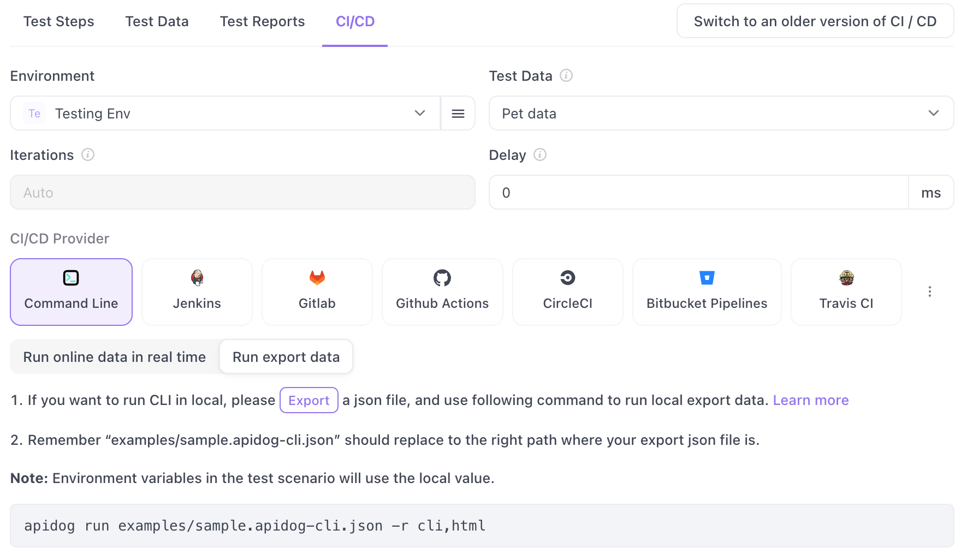The height and width of the screenshot is (560, 961).
Task: Select Run online data in real time
Action: coord(115,357)
